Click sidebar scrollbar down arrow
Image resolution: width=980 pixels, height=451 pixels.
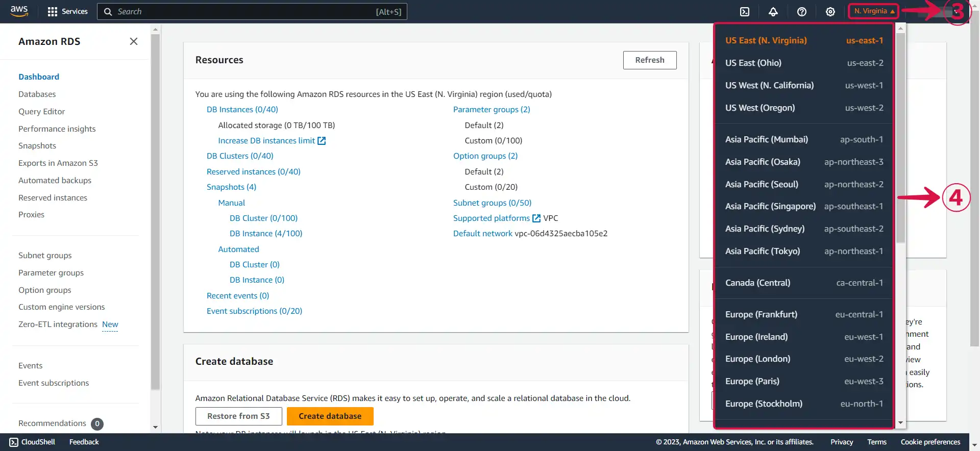click(x=156, y=428)
